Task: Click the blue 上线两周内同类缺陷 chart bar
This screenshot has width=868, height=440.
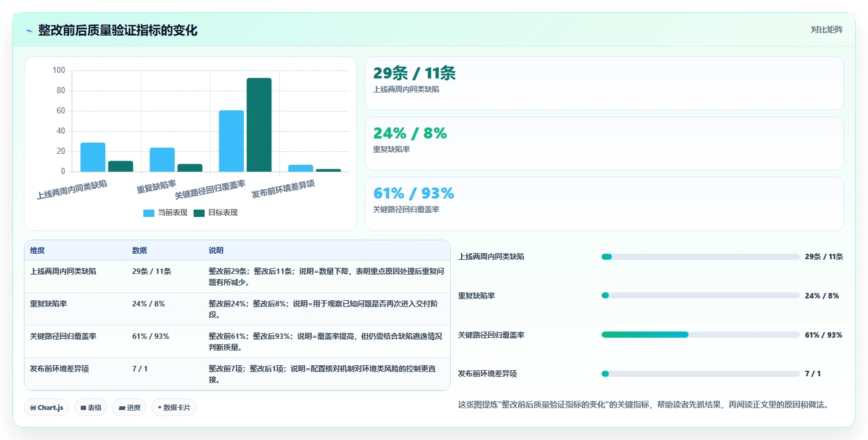Action: (93, 157)
